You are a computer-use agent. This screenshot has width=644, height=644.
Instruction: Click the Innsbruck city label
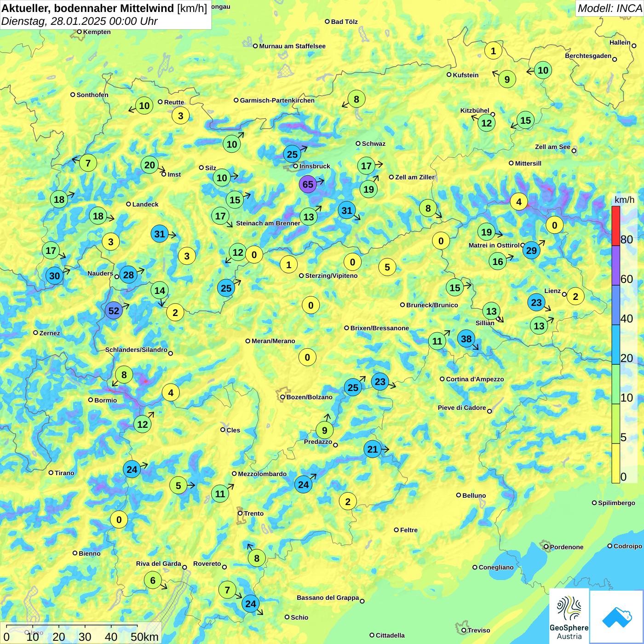point(315,166)
